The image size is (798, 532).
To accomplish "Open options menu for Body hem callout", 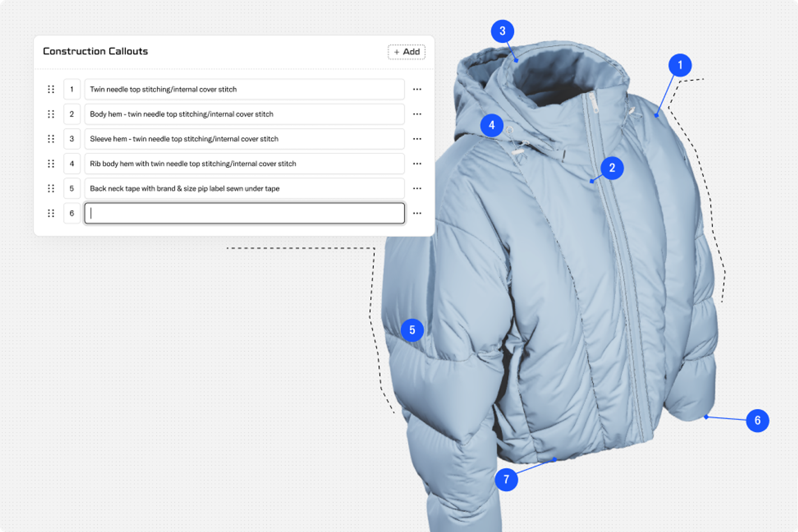I will 417,114.
